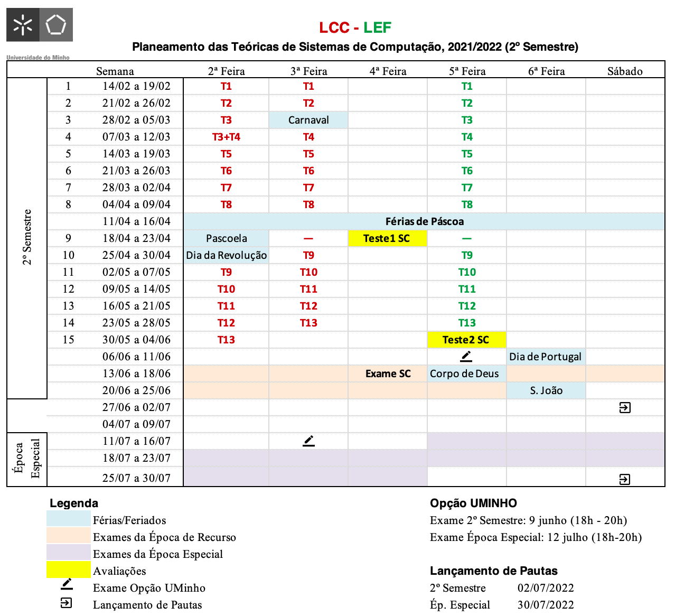Click the red dash in the week 9 row
Viewport: 675px width, 616px height.
tap(308, 238)
